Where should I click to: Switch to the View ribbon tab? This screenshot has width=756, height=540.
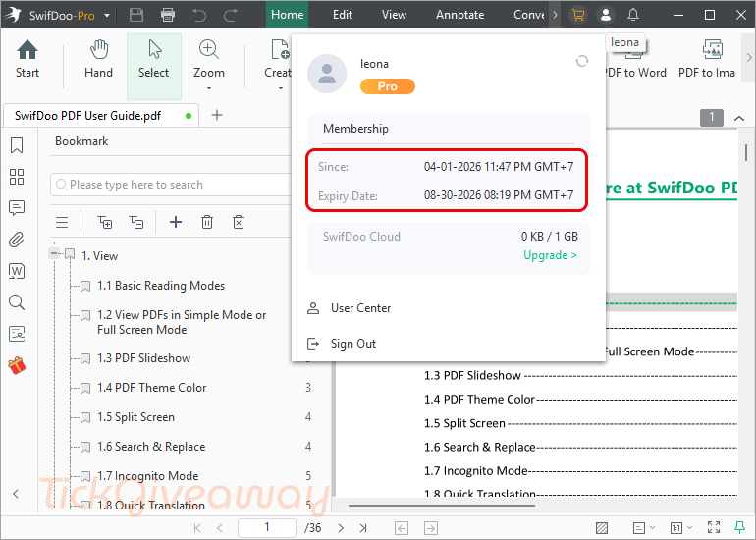[x=394, y=15]
